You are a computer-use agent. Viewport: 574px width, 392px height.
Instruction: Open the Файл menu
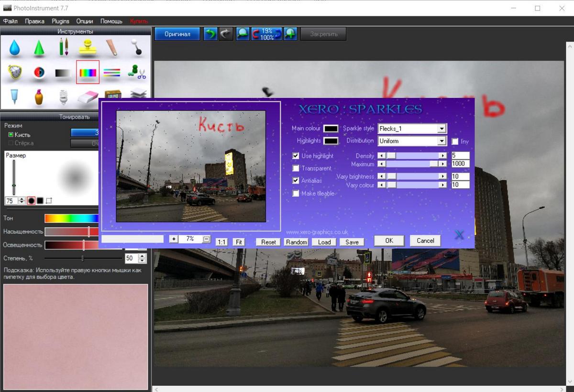point(11,21)
